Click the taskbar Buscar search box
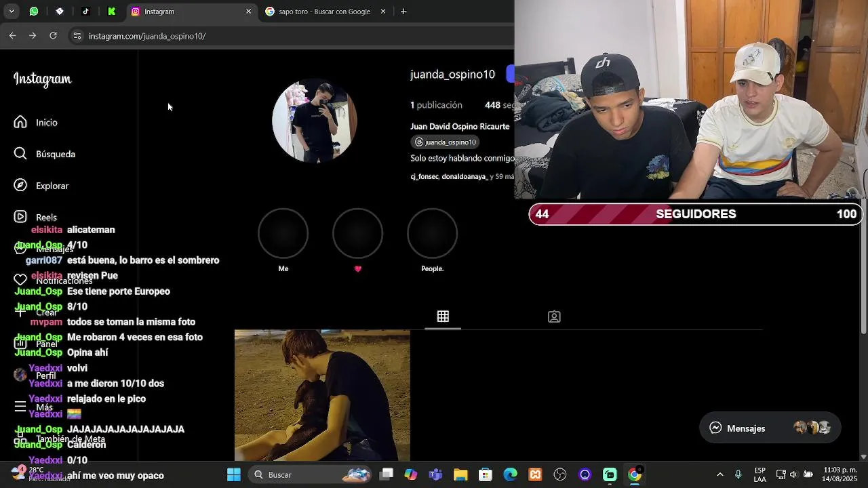Screen dimensions: 868x488 (x=311, y=474)
